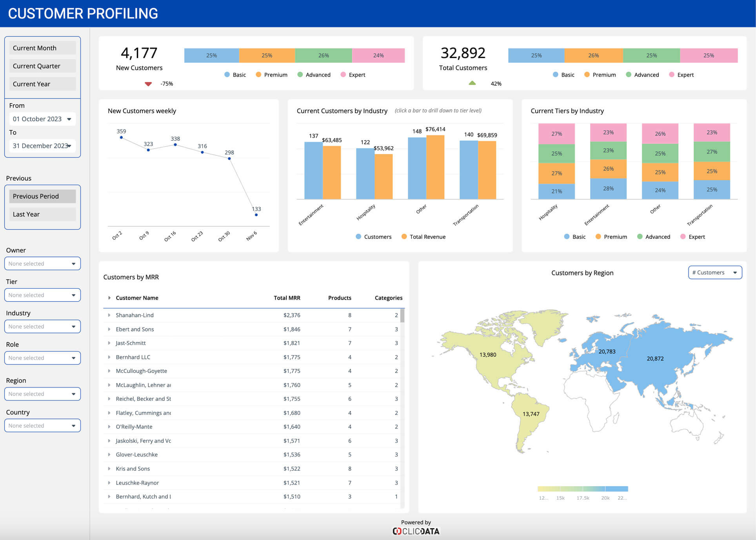Select the Current Quarter period
756x540 pixels.
pyautogui.click(x=42, y=66)
